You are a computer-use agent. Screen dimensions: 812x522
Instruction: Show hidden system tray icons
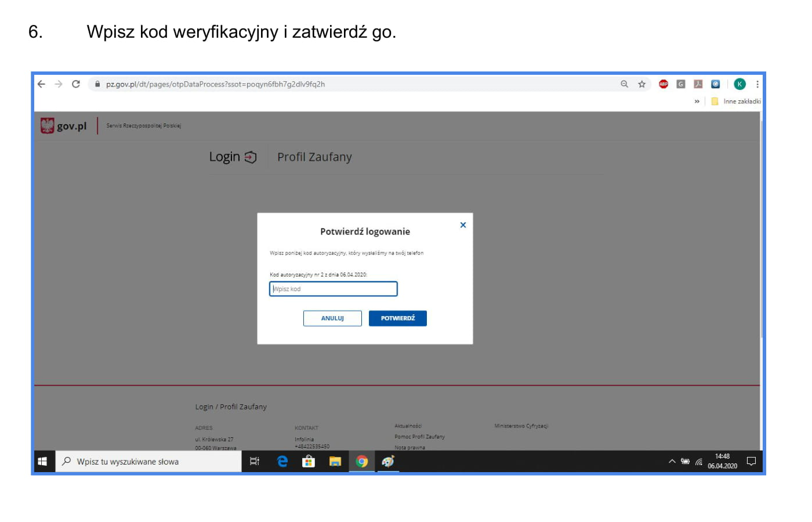point(672,462)
